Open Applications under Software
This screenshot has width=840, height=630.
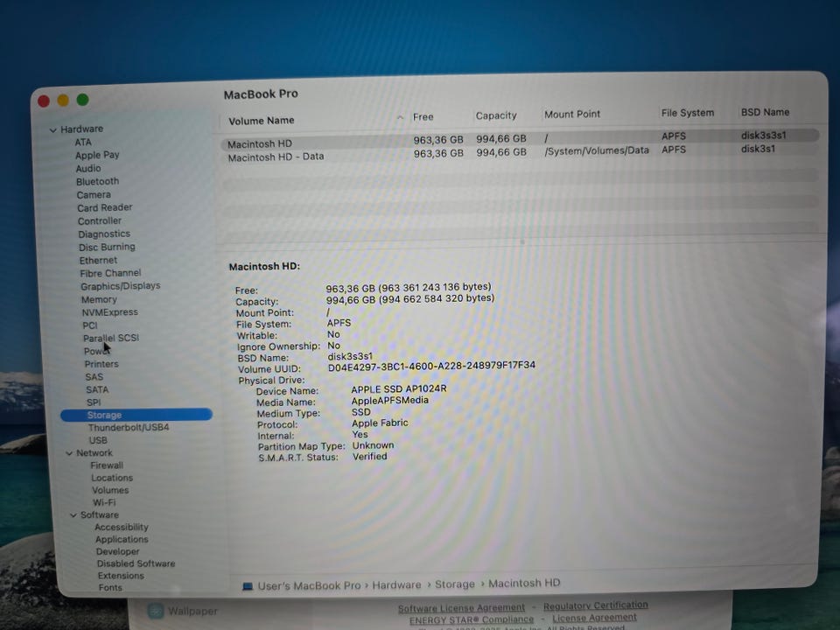122,540
